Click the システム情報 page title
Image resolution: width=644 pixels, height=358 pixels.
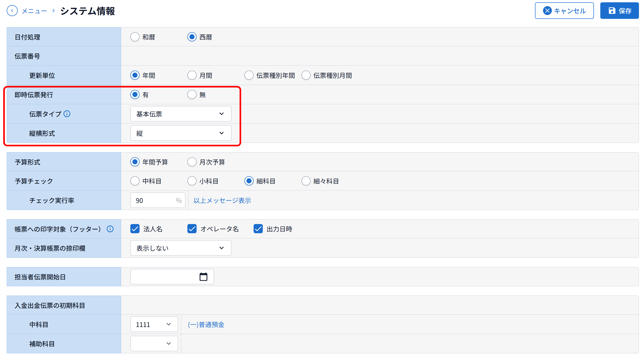(x=88, y=11)
